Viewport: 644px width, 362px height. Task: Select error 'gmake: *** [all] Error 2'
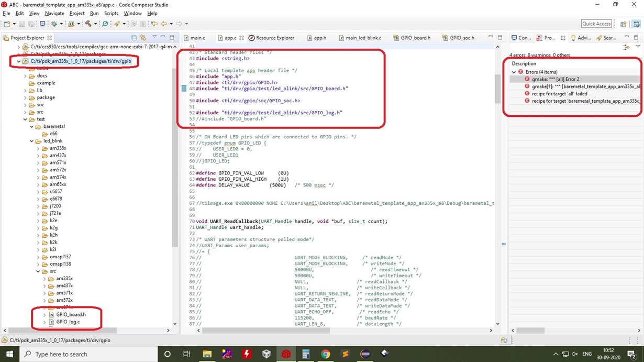click(x=556, y=79)
